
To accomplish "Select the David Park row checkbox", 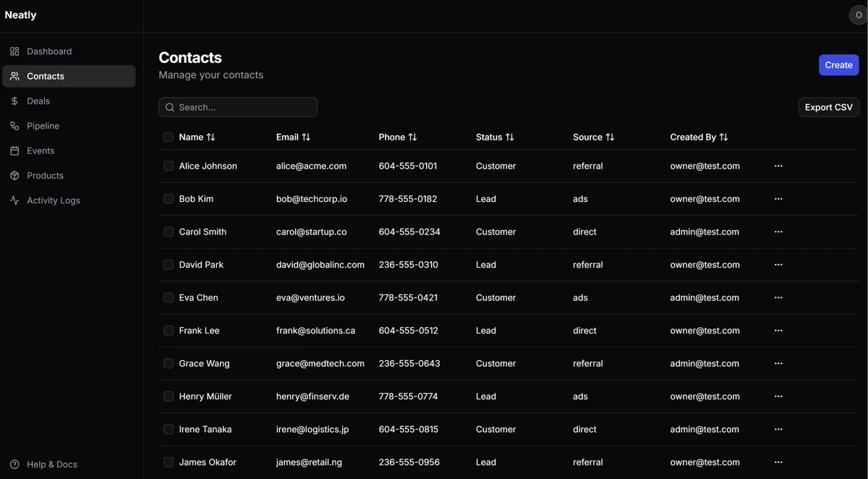I will click(169, 265).
